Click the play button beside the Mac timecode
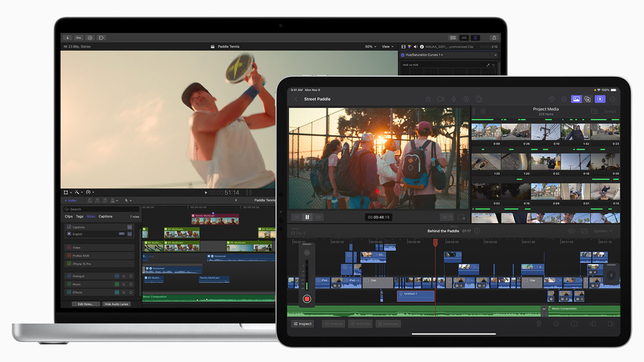Viewport: 644px width, 362px height. pyautogui.click(x=206, y=193)
